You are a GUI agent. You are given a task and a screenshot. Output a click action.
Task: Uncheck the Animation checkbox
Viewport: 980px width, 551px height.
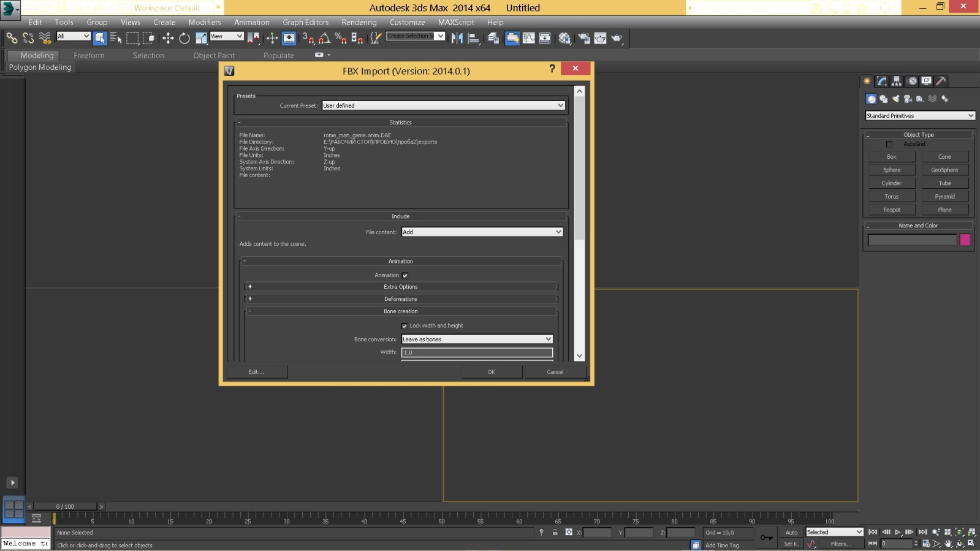click(x=405, y=275)
